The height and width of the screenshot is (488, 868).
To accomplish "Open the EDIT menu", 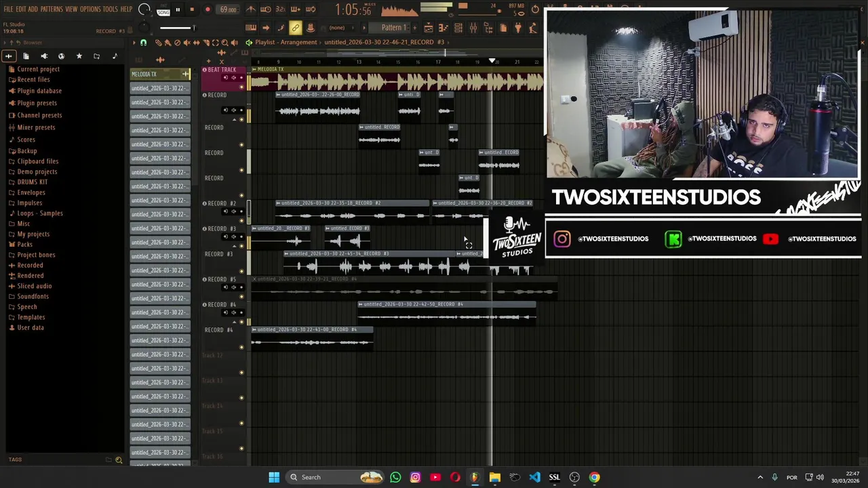I will [21, 9].
